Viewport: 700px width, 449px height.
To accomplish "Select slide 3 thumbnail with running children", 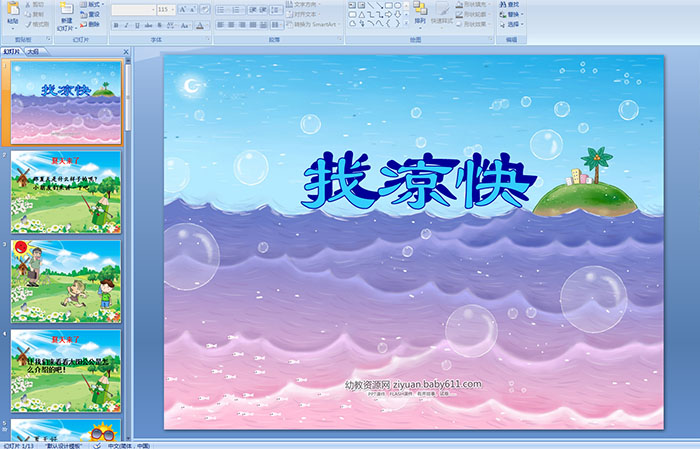I will pos(66,282).
